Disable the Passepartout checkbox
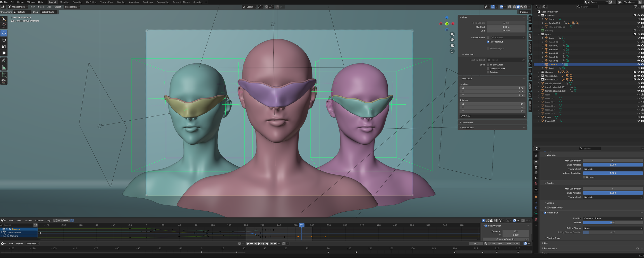 (x=488, y=41)
